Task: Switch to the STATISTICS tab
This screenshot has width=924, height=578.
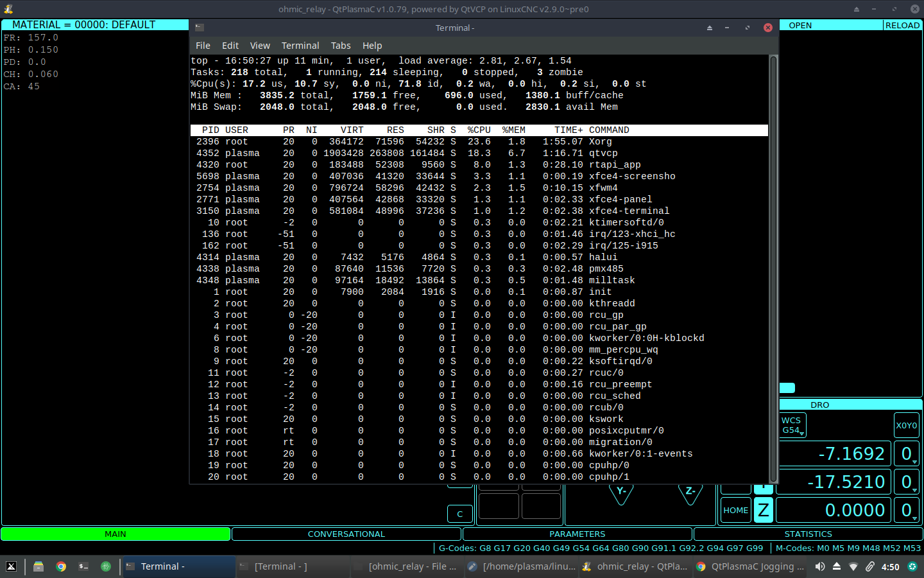Action: pos(809,534)
